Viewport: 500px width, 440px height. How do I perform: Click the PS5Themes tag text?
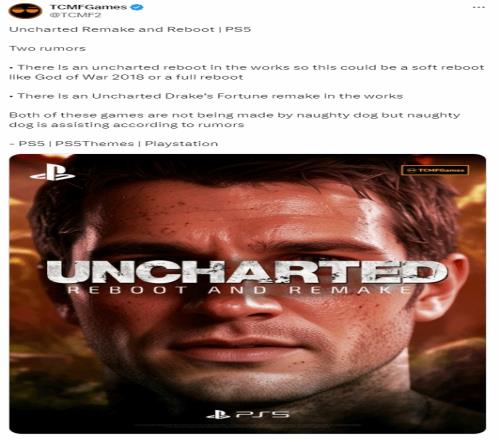pos(94,144)
